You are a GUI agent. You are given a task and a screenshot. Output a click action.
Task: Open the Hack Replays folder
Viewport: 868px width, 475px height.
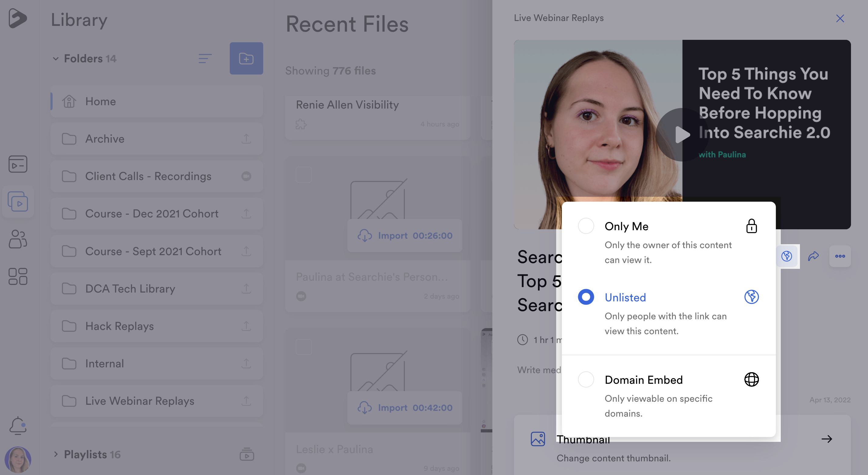coord(157,326)
